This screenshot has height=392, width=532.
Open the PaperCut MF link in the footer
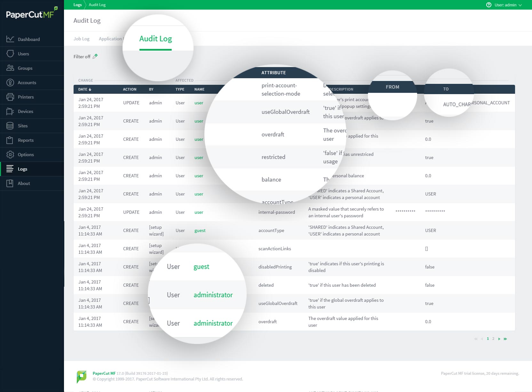tap(104, 373)
